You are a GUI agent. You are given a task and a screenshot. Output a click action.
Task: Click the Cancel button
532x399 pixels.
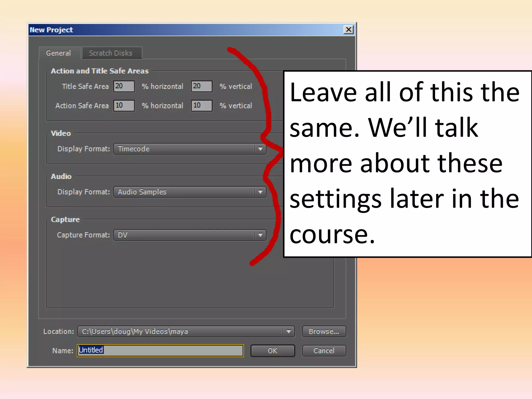(324, 351)
